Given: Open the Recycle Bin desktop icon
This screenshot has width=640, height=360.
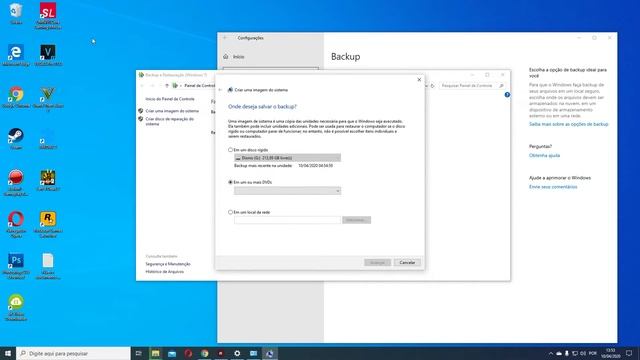Looking at the screenshot, I should tap(16, 13).
